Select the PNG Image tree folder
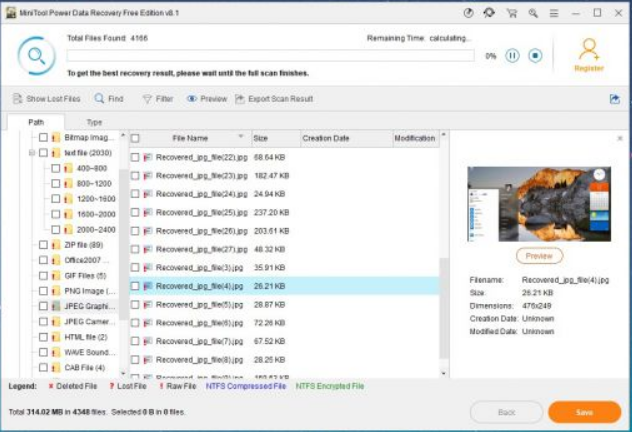 89,291
